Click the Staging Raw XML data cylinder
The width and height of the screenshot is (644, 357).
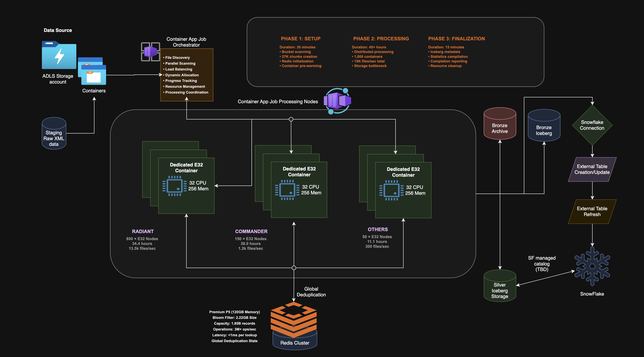[x=54, y=133]
